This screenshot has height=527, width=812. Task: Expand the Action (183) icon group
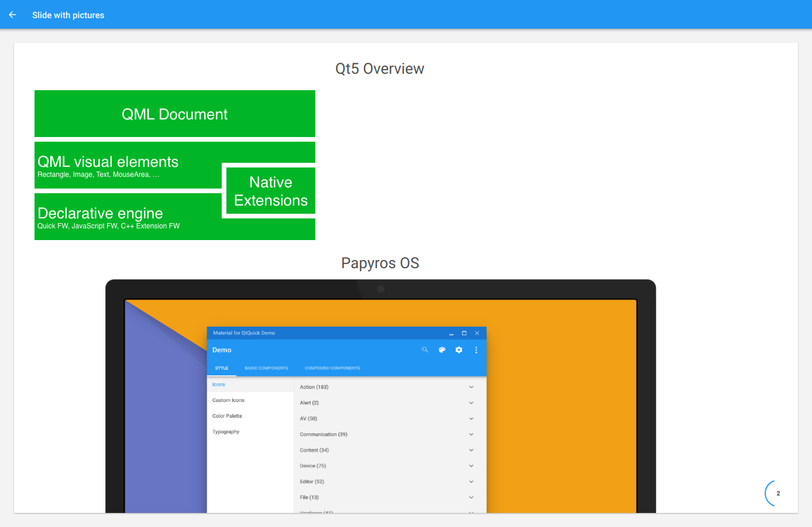pos(471,387)
